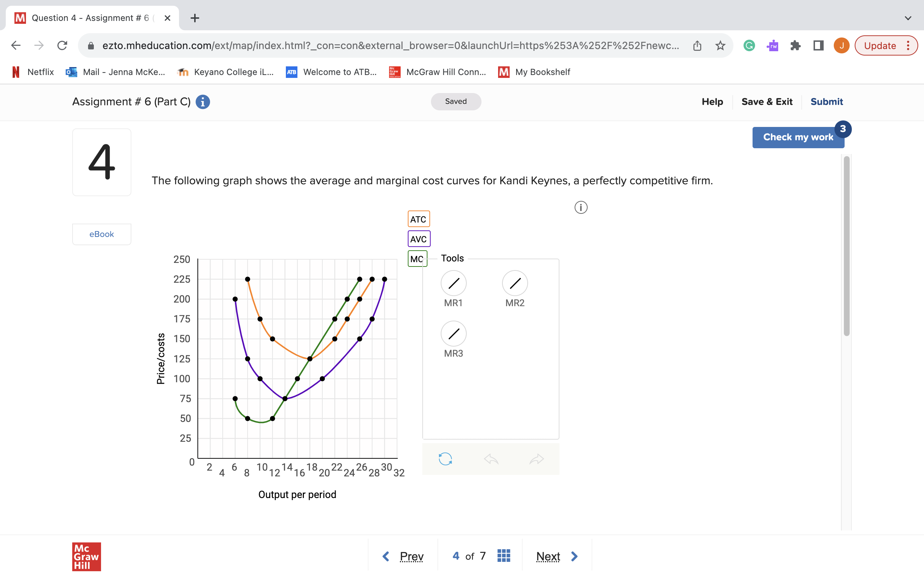
Task: Open the Grammarly browser extension
Action: pos(749,45)
